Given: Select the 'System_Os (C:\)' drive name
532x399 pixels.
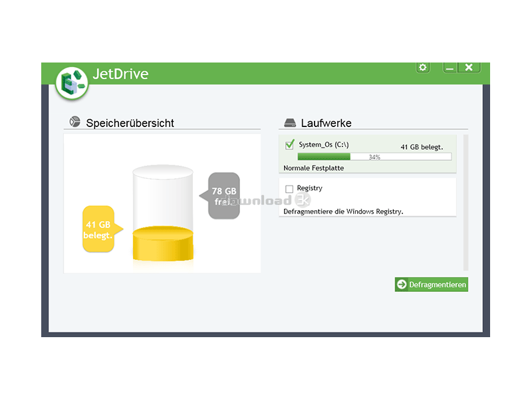Looking at the screenshot, I should coord(324,144).
